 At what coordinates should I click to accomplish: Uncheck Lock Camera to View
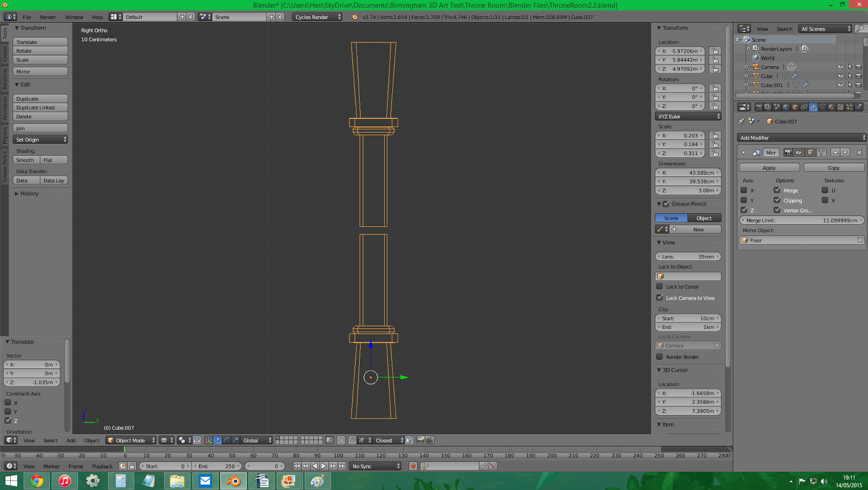tap(660, 298)
